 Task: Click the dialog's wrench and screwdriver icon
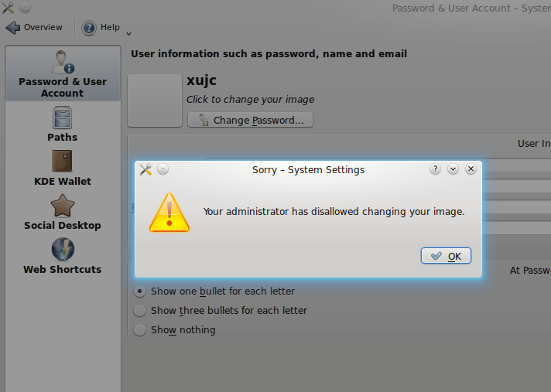click(x=145, y=169)
